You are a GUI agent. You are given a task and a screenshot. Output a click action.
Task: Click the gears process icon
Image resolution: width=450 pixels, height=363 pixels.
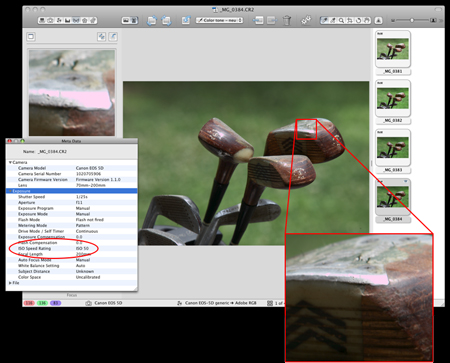tap(306, 20)
